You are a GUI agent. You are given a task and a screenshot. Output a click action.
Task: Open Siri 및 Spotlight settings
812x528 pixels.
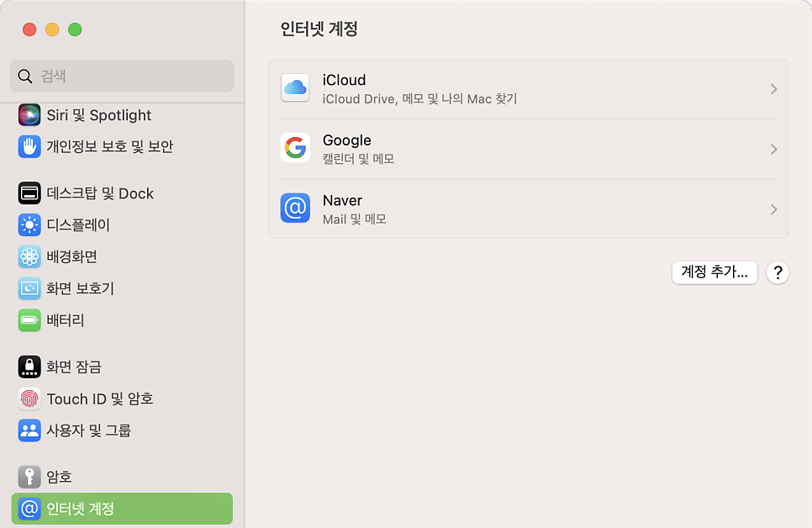tap(122, 115)
